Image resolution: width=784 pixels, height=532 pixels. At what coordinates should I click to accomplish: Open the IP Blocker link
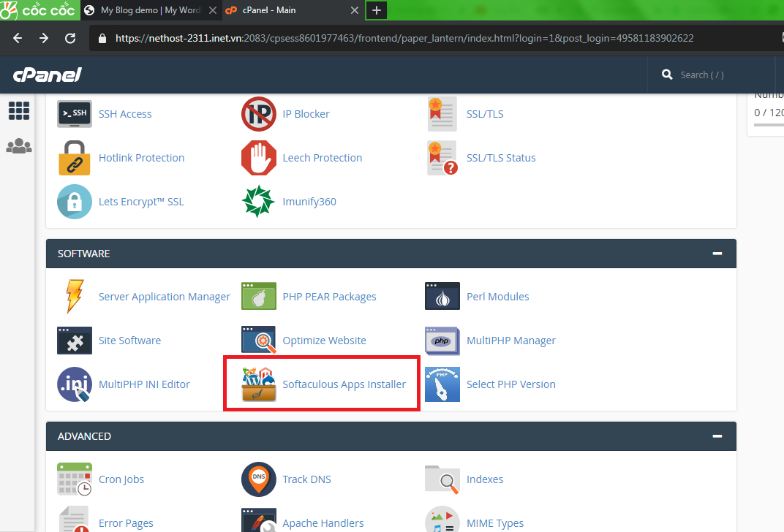click(306, 114)
